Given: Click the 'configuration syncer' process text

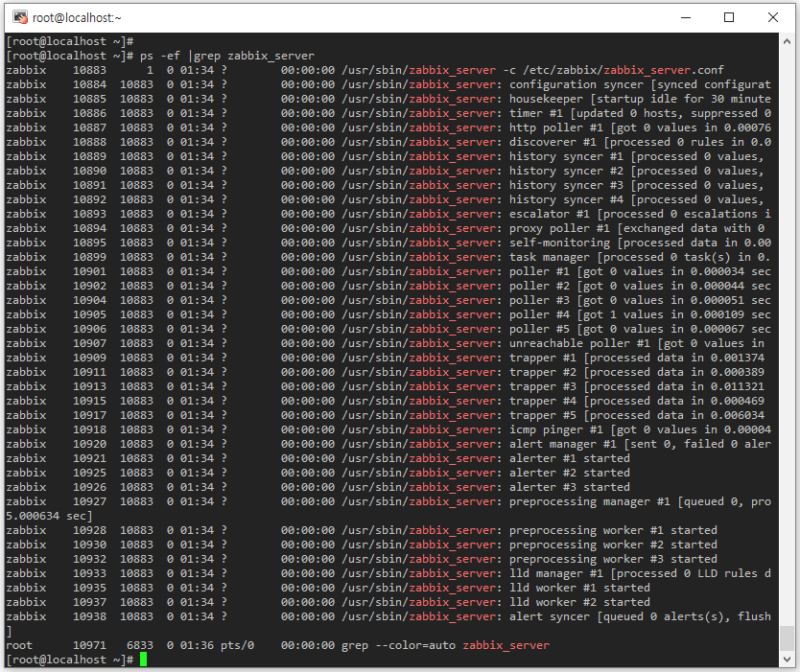Looking at the screenshot, I should click(x=576, y=84).
